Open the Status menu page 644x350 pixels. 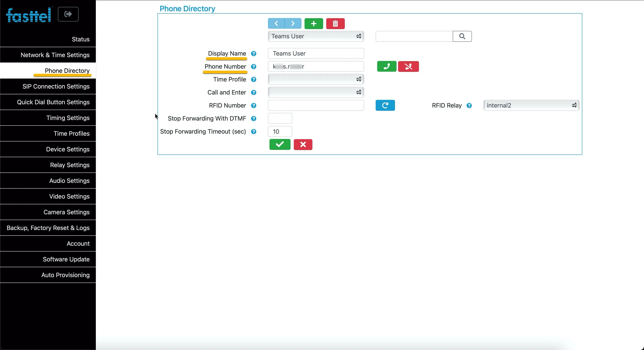coord(48,39)
